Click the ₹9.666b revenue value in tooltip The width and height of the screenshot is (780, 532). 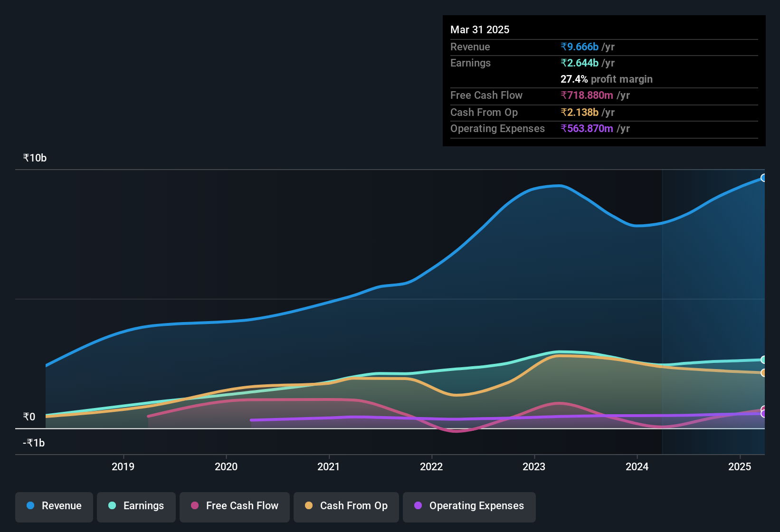(580, 47)
